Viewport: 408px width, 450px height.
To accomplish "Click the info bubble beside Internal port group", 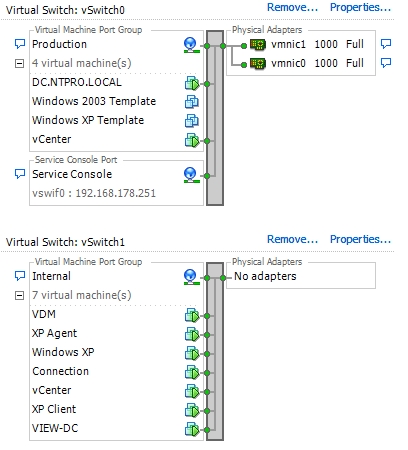I will pos(20,276).
